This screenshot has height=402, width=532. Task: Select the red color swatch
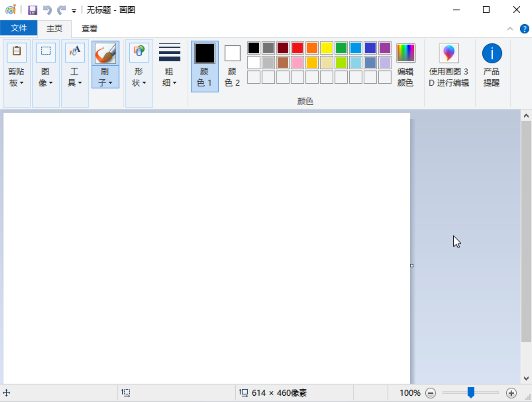point(297,48)
